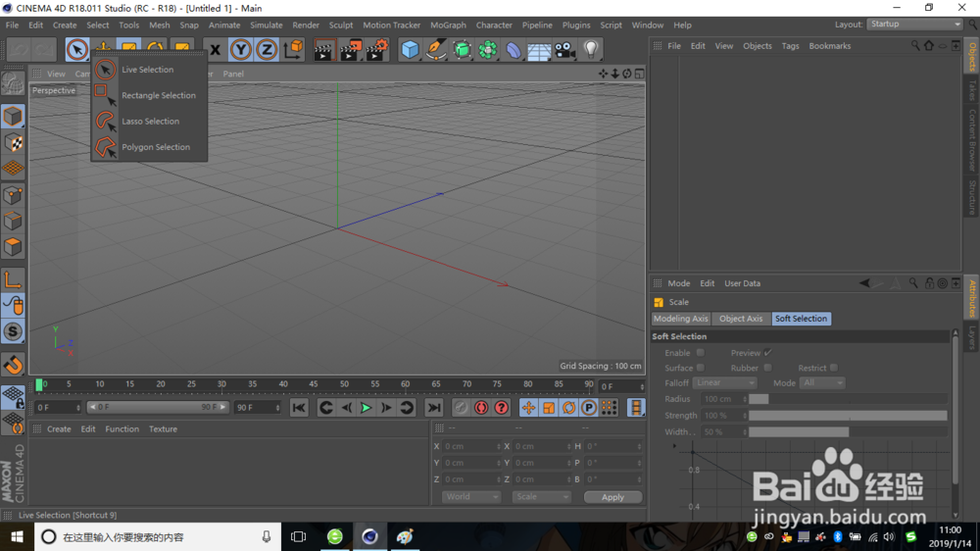Viewport: 980px width, 551px height.
Task: Switch to Points mode
Action: coord(13,195)
